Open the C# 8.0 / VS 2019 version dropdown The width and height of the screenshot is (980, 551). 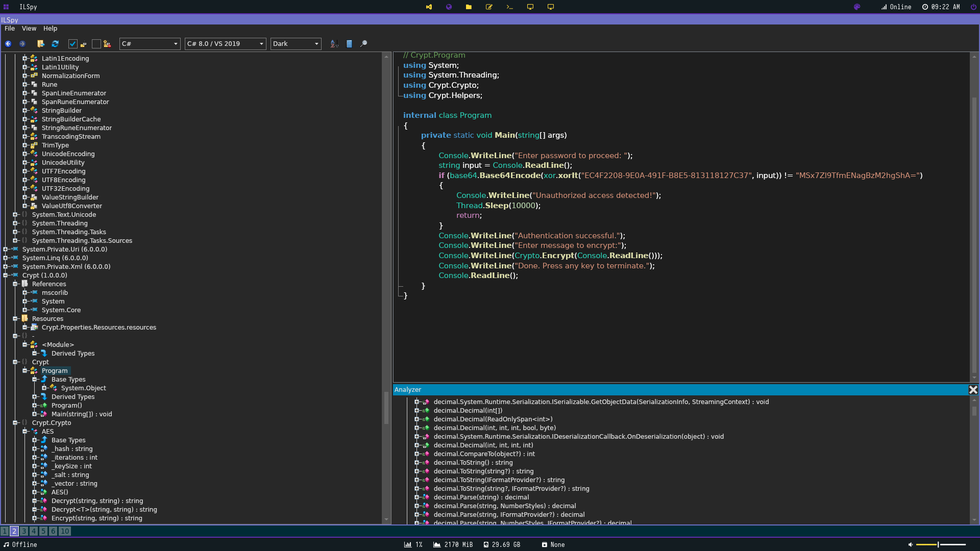(x=225, y=44)
